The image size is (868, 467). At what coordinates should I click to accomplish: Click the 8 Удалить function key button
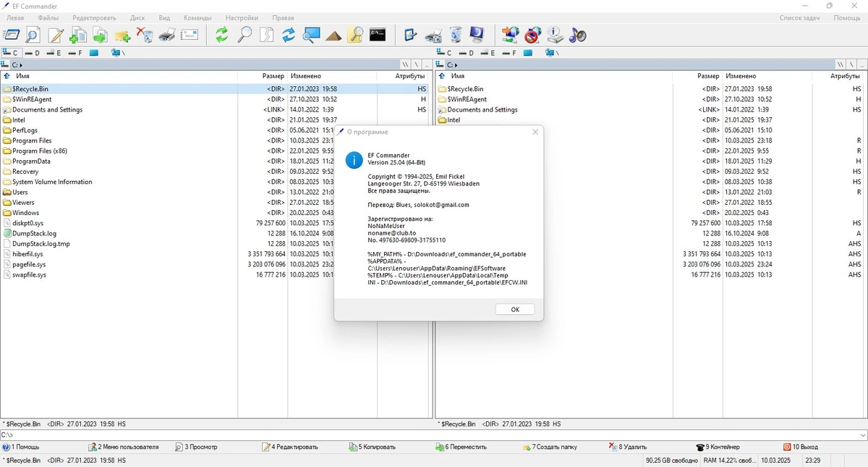(628, 447)
